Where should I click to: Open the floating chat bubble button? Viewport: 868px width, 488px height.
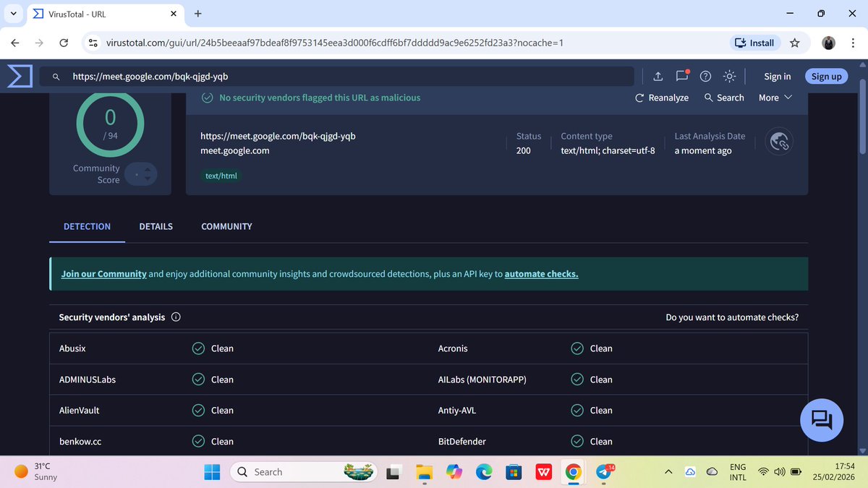(822, 420)
